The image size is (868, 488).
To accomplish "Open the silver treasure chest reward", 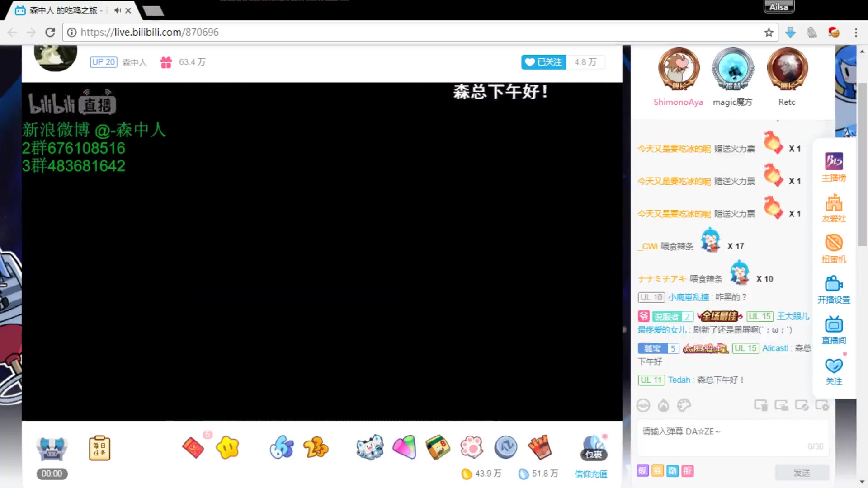I will pyautogui.click(x=52, y=448).
